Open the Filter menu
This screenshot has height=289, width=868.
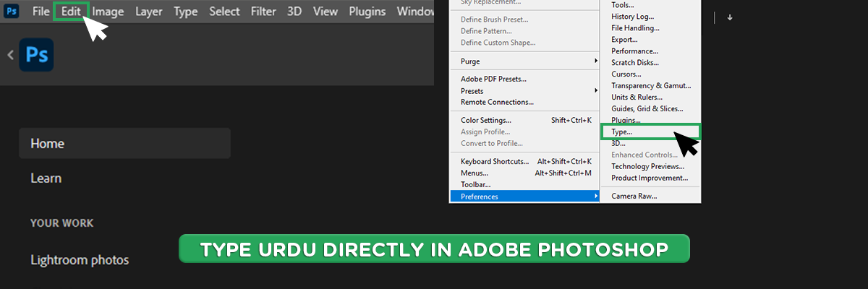(263, 12)
